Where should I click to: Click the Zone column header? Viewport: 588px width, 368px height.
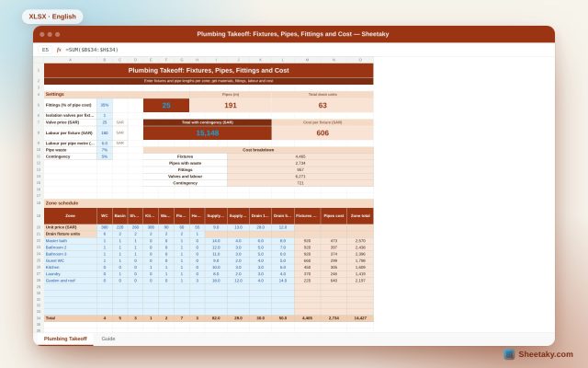(70, 216)
